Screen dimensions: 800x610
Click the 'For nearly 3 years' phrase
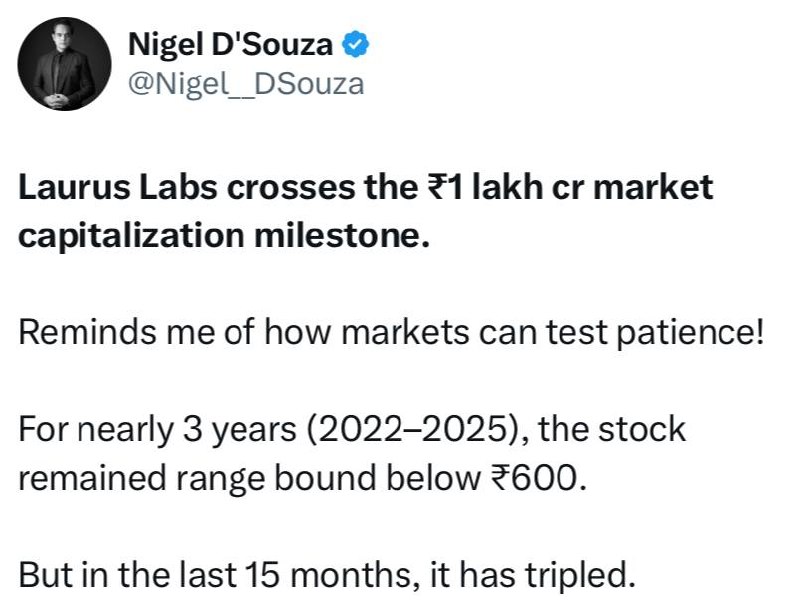tap(157, 429)
